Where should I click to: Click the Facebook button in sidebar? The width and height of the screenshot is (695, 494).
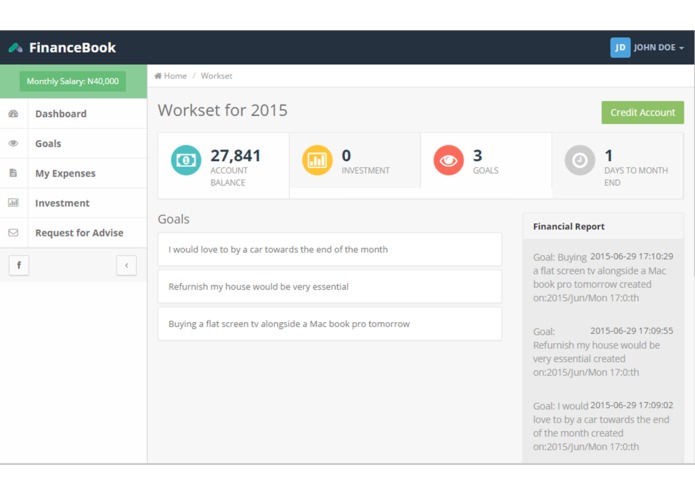click(x=19, y=265)
